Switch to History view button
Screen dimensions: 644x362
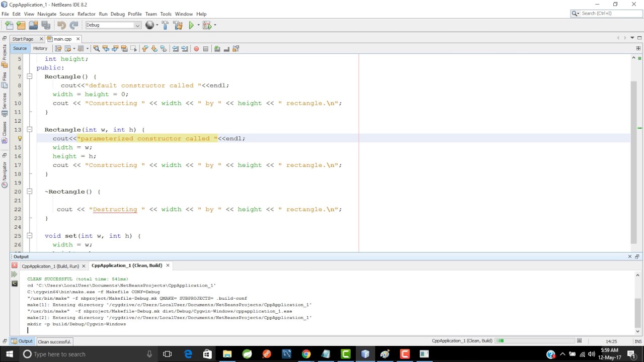pos(40,48)
